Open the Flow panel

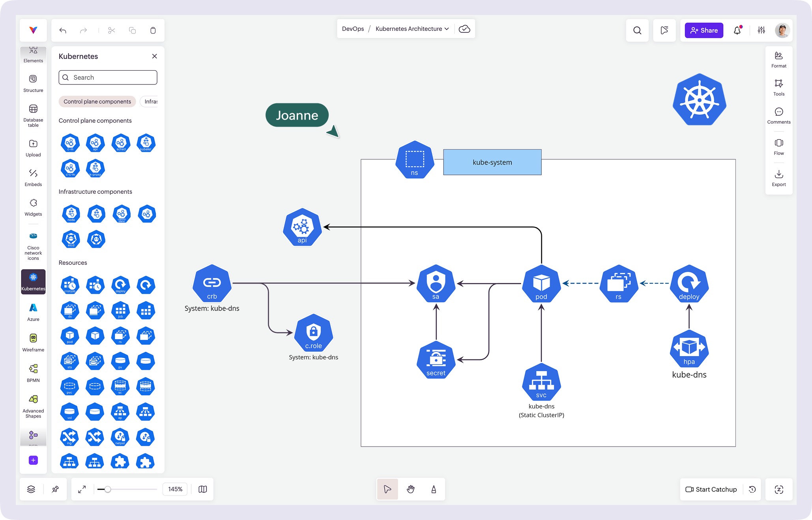(x=779, y=147)
